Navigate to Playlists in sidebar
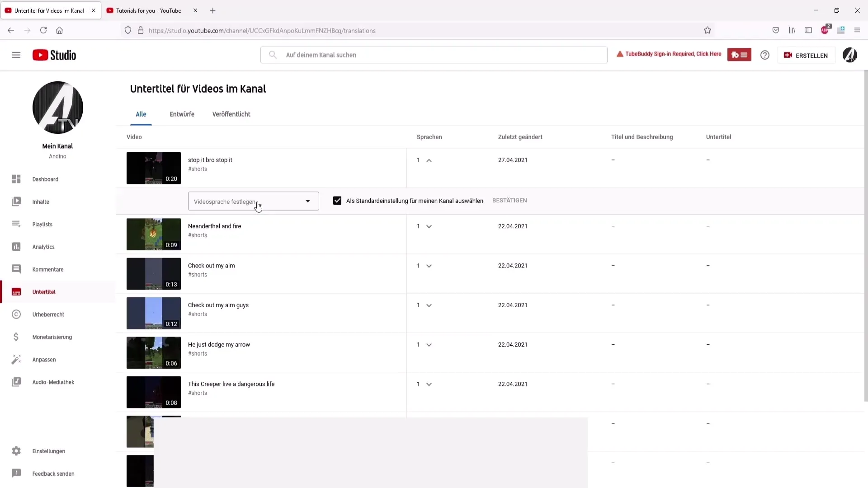Screen dimensions: 868x488 click(x=42, y=224)
